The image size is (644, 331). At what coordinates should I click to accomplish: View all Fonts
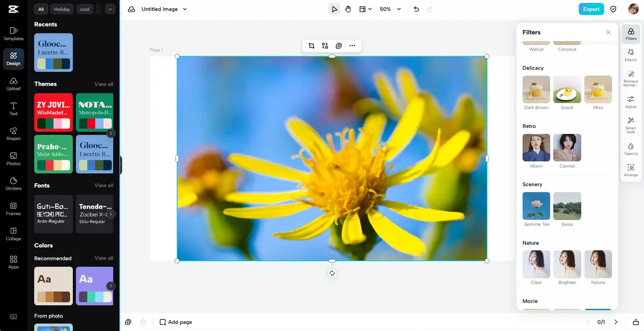pyautogui.click(x=104, y=185)
